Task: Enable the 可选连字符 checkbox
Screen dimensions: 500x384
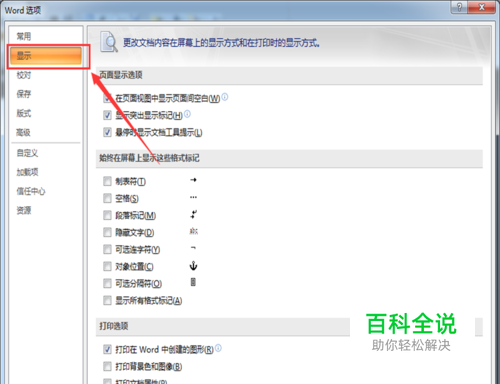Action: [x=107, y=249]
